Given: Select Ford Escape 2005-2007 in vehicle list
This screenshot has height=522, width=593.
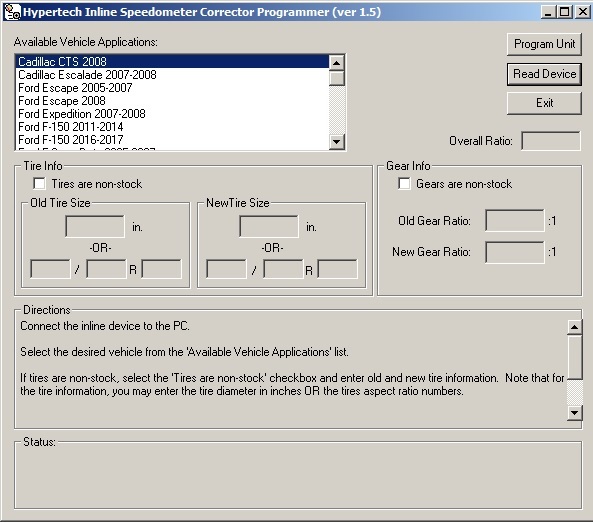Looking at the screenshot, I should click(x=172, y=87).
